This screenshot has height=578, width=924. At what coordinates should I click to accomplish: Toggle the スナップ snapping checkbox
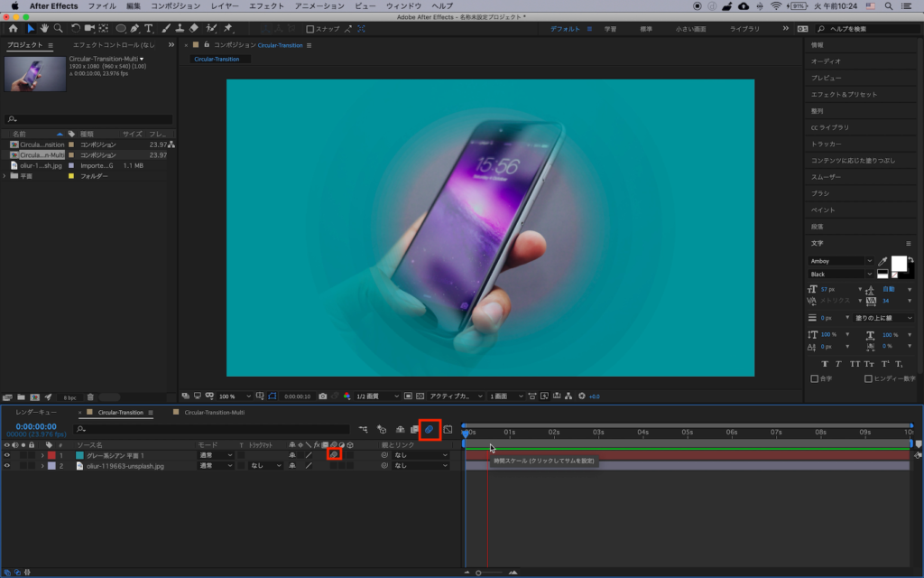pos(310,29)
